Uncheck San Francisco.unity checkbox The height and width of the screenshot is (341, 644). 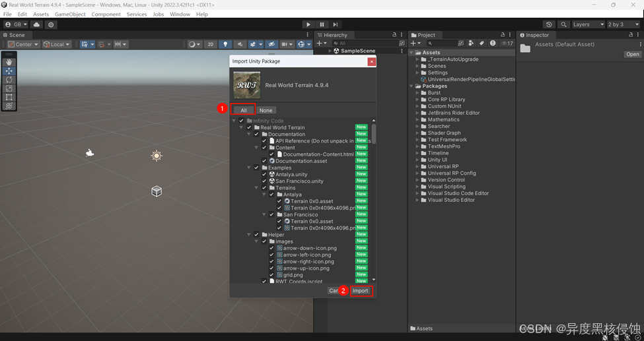pos(264,181)
